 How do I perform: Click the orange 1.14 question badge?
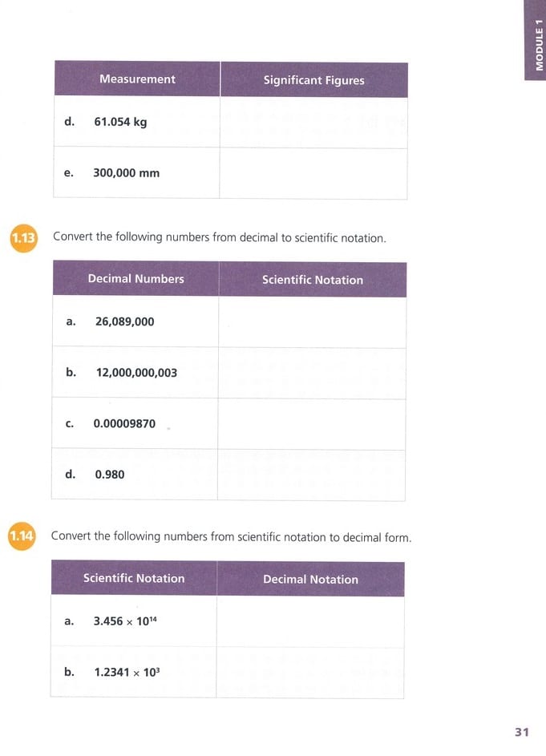point(22,536)
